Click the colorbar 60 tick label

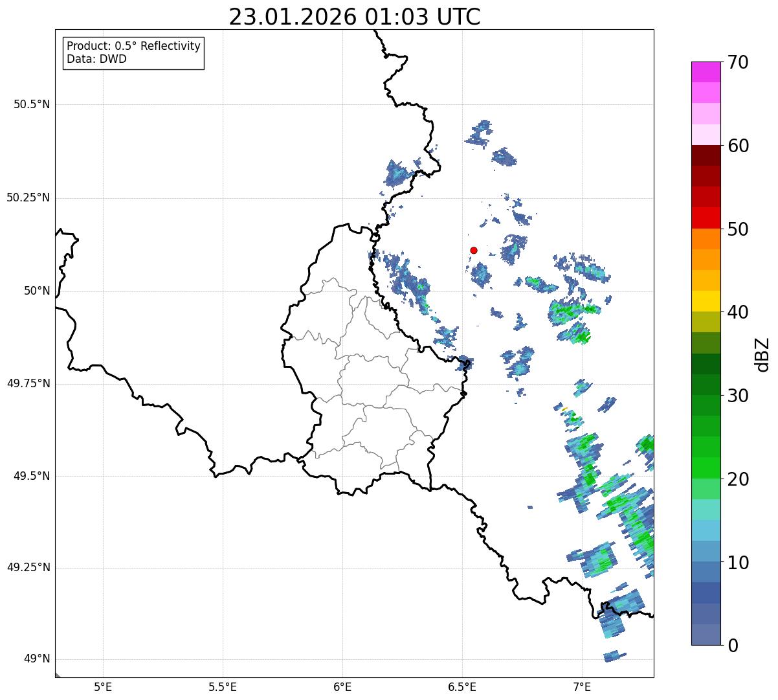pyautogui.click(x=738, y=146)
